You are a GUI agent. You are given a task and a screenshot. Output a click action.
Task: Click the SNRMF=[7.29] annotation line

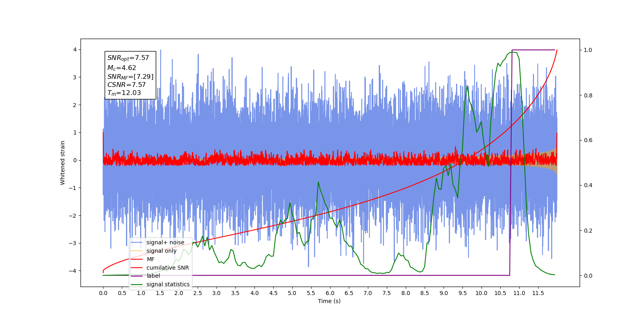130,76
